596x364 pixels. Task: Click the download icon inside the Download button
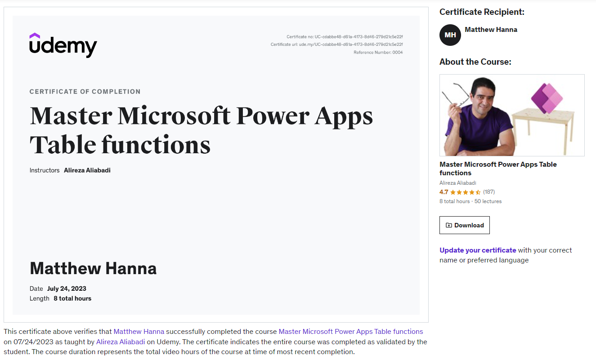[448, 225]
